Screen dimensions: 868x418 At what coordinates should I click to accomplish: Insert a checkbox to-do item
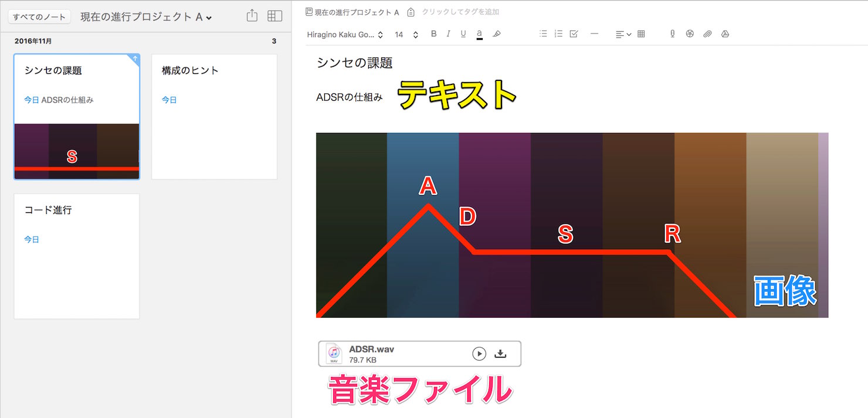tap(574, 34)
